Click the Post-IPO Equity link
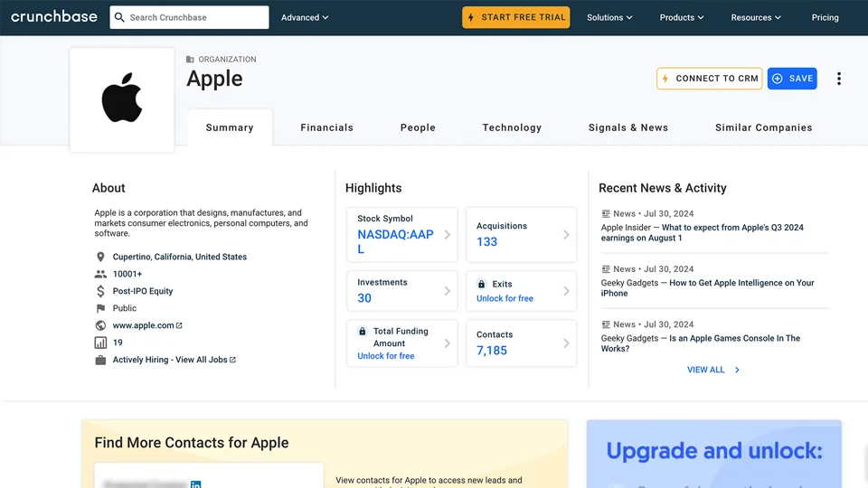Screen dimensions: 868x488 pyautogui.click(x=143, y=291)
